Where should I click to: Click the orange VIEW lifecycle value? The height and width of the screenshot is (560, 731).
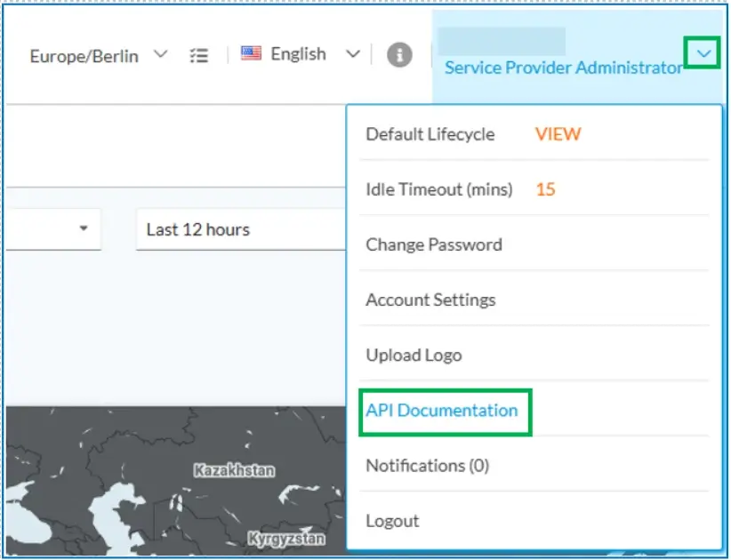(x=558, y=134)
